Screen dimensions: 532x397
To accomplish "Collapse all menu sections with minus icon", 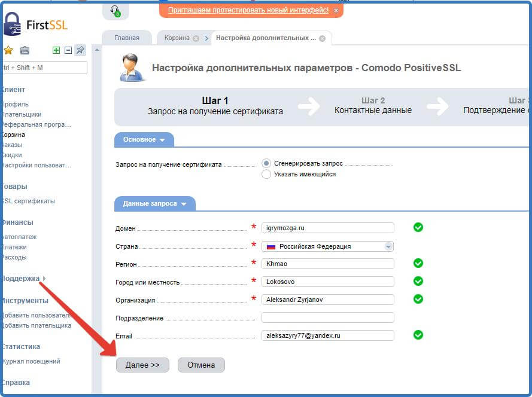I will (x=68, y=50).
